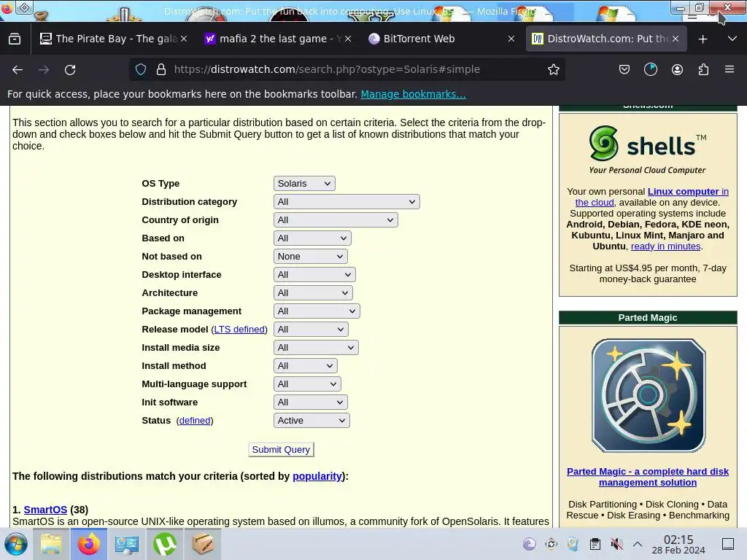The width and height of the screenshot is (747, 560).
Task: Open file manager from taskbar
Action: 51,544
